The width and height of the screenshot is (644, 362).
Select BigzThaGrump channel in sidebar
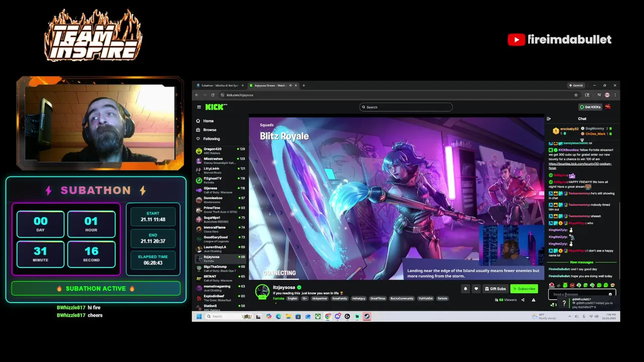220,268
